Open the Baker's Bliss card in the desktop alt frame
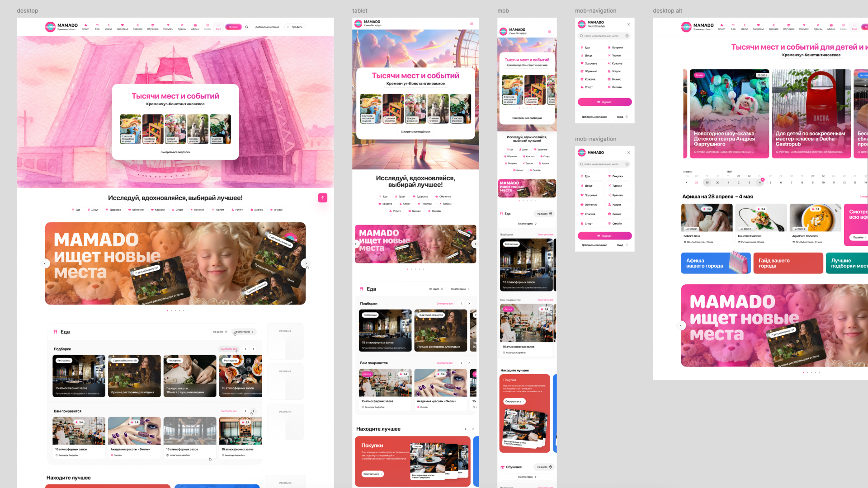Image resolution: width=868 pixels, height=488 pixels. click(x=707, y=224)
